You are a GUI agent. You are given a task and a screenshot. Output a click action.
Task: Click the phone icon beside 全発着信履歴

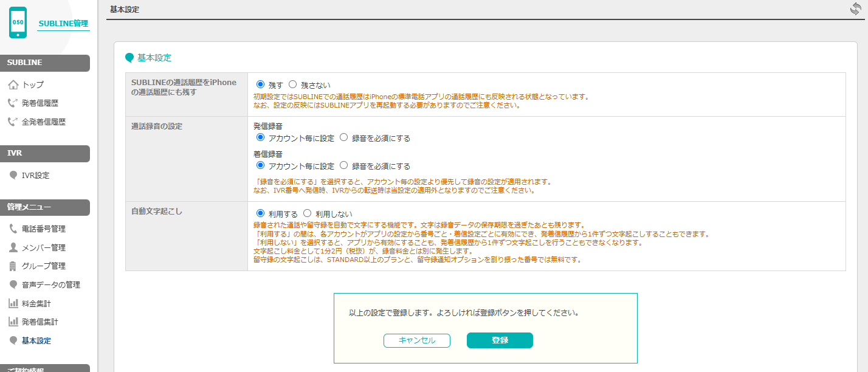click(x=13, y=122)
